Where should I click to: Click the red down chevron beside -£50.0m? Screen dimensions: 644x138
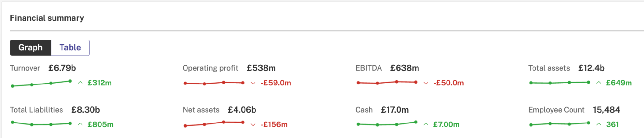tap(426, 83)
